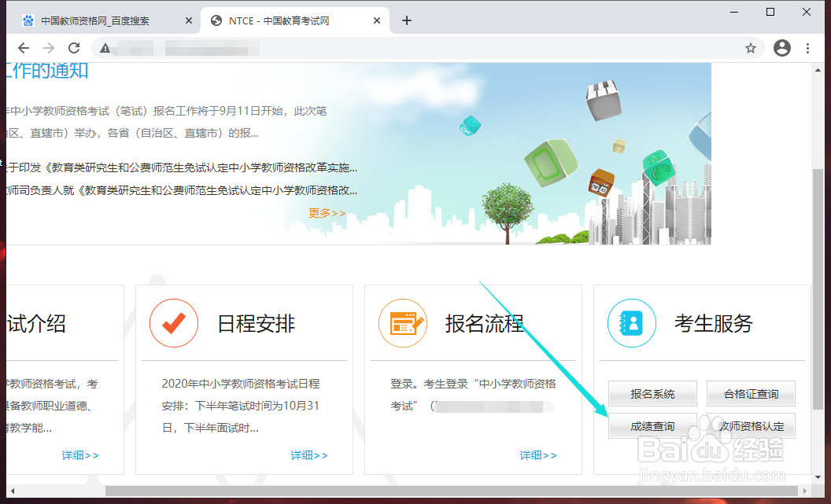Screen dimensions: 831x504
Task: Navigate back with the back arrow
Action: point(24,48)
